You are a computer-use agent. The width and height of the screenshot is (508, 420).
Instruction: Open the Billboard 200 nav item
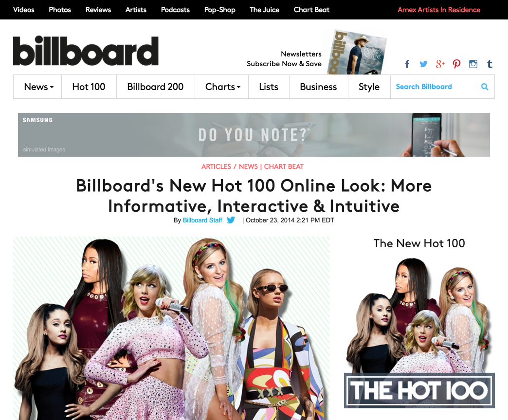[155, 87]
